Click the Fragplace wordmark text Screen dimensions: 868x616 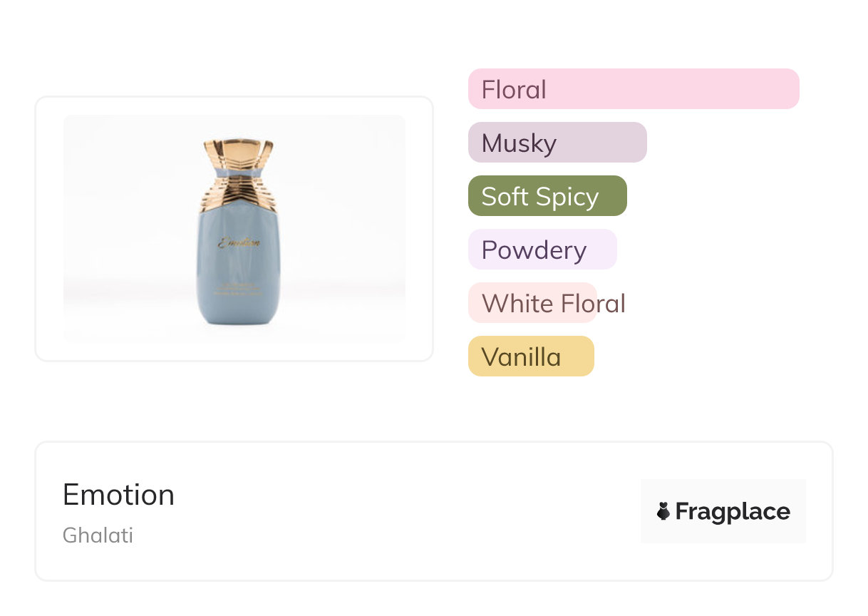pyautogui.click(x=733, y=511)
